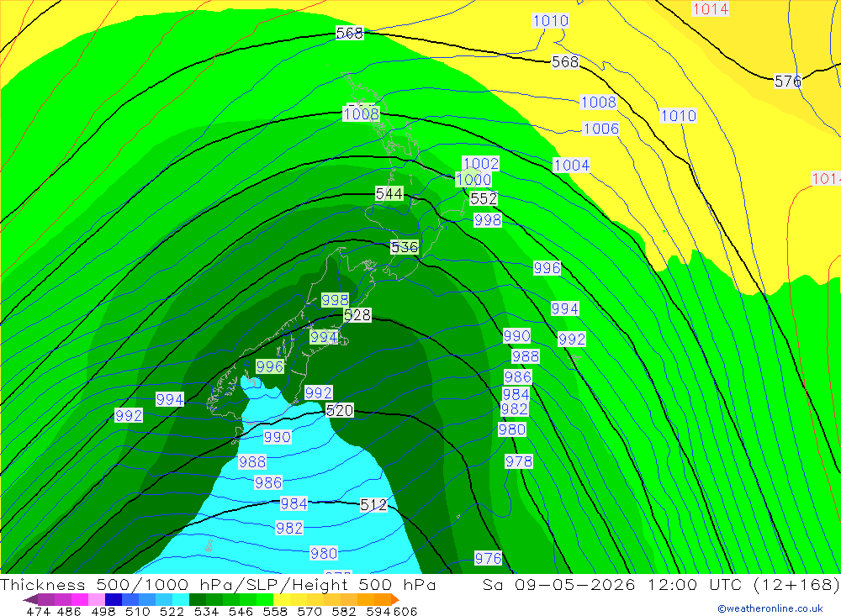This screenshot has width=841, height=616.
Task: Click the legend value '534'
Action: click(x=206, y=611)
